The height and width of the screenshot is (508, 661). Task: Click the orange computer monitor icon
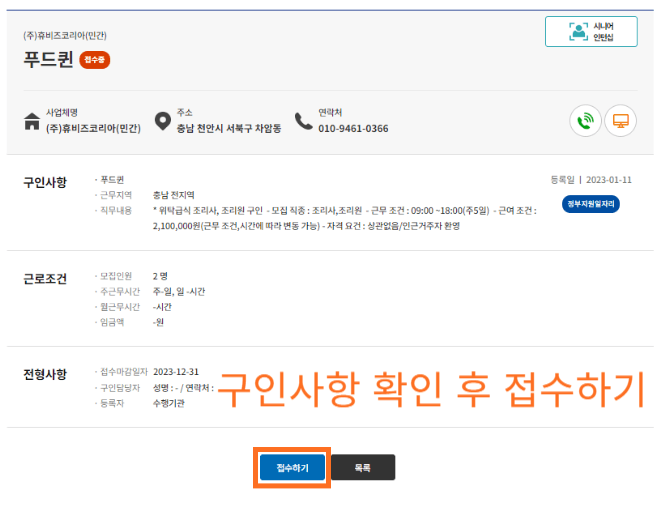(621, 121)
